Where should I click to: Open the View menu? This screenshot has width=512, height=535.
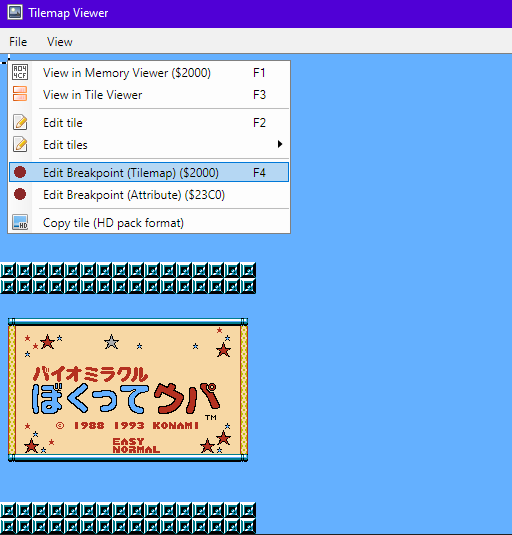(60, 42)
